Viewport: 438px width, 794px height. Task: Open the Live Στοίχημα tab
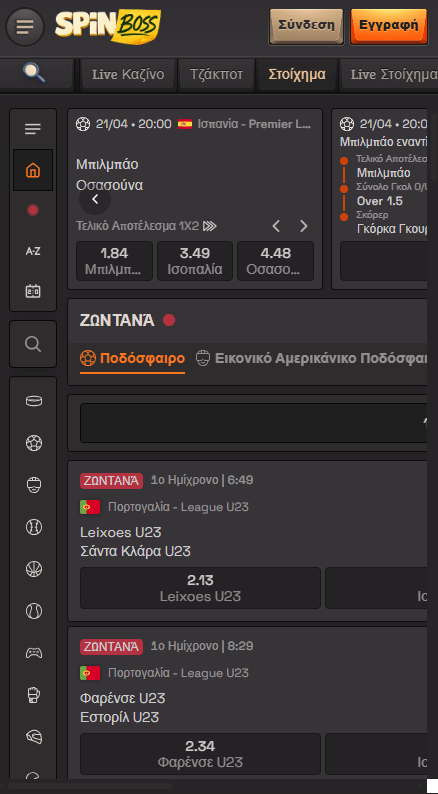(390, 74)
